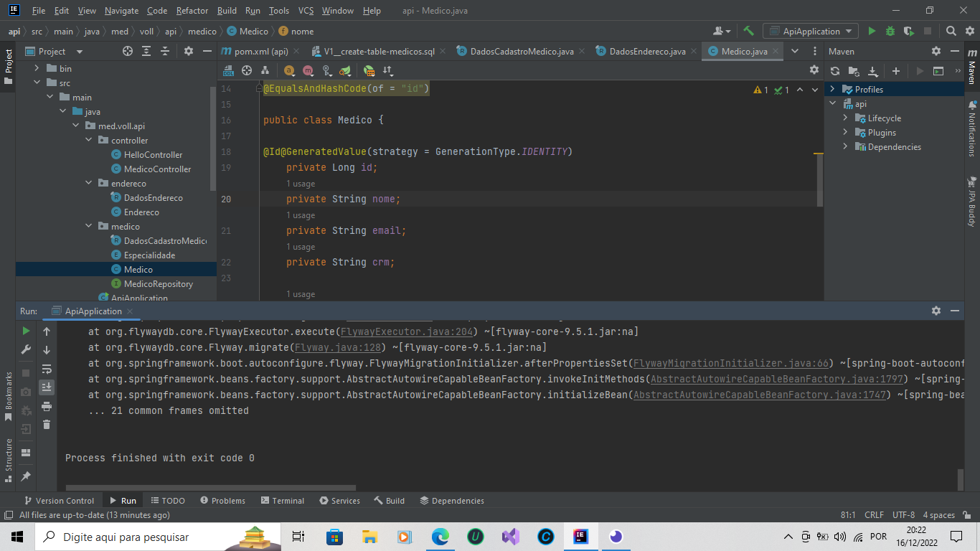Toggle the Maven side tool window
Viewport: 980px width, 551px height.
click(972, 66)
